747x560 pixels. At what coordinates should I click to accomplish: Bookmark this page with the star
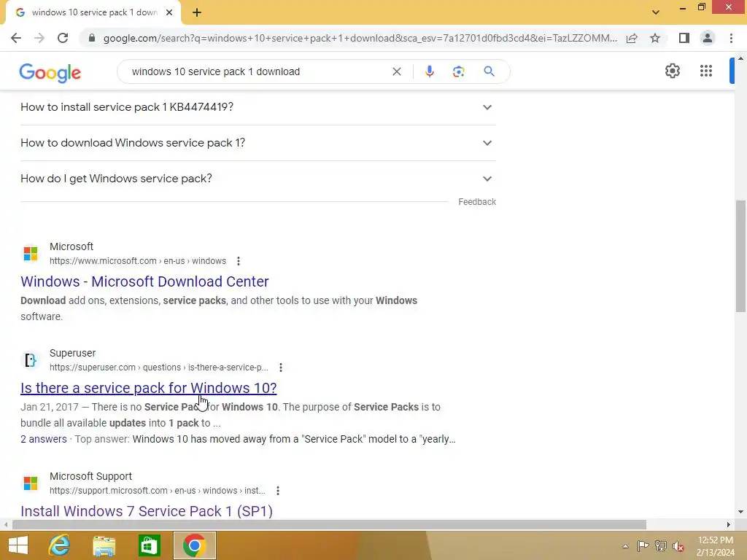pos(655,38)
